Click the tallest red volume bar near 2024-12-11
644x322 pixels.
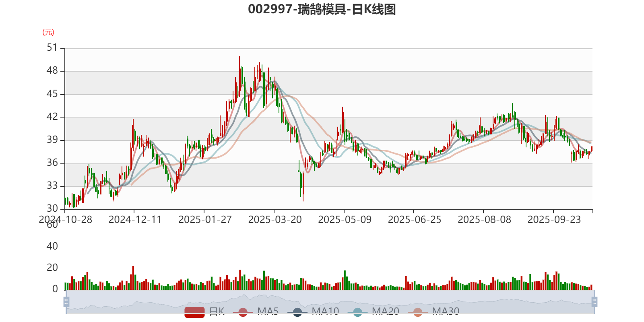[x=133, y=278]
